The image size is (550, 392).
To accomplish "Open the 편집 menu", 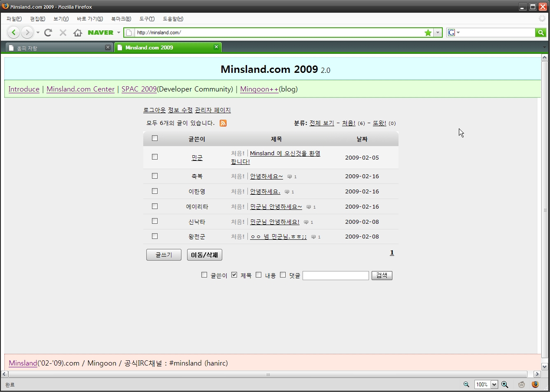I will tap(37, 19).
